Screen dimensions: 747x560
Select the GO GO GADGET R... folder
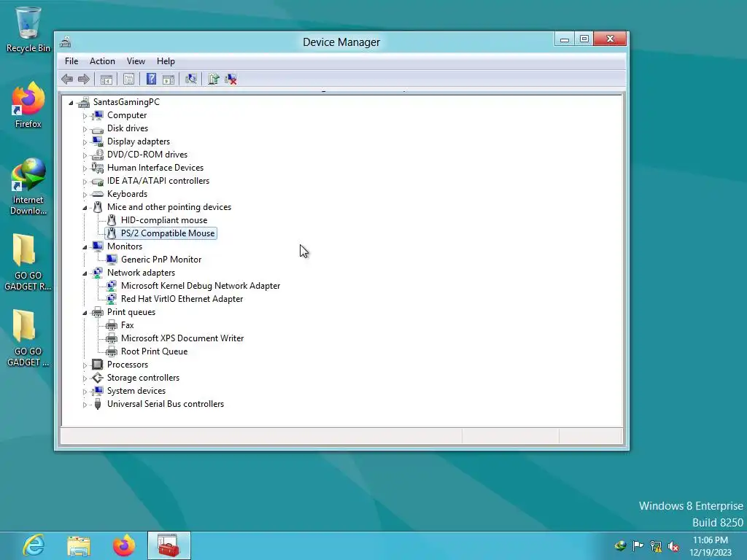tap(28, 262)
